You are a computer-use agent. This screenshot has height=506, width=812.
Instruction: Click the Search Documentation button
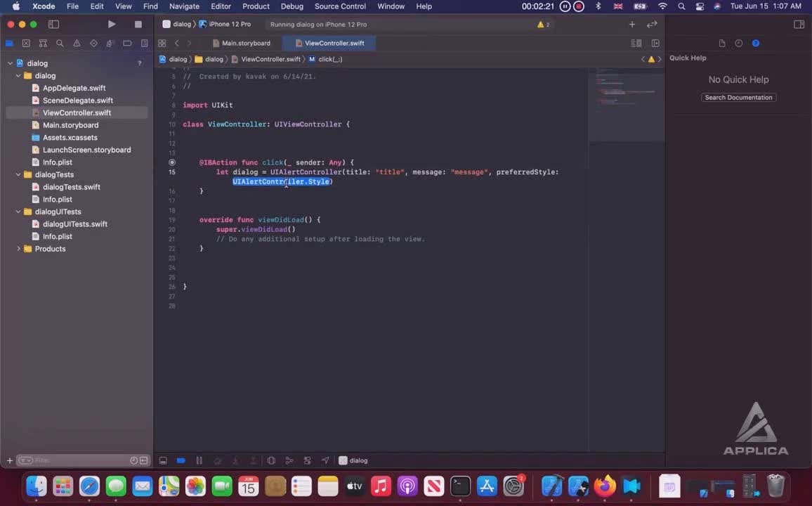point(738,98)
